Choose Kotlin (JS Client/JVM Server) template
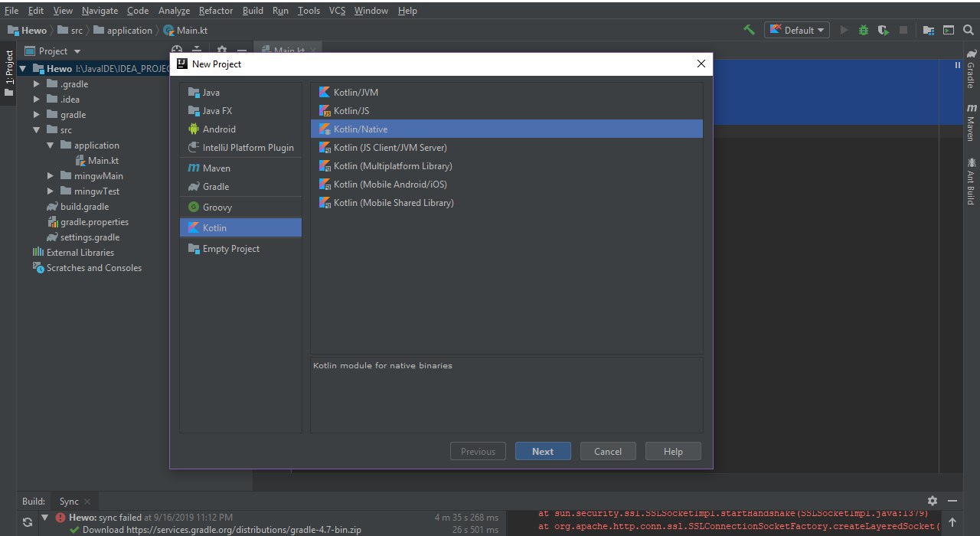Image resolution: width=980 pixels, height=536 pixels. point(506,147)
